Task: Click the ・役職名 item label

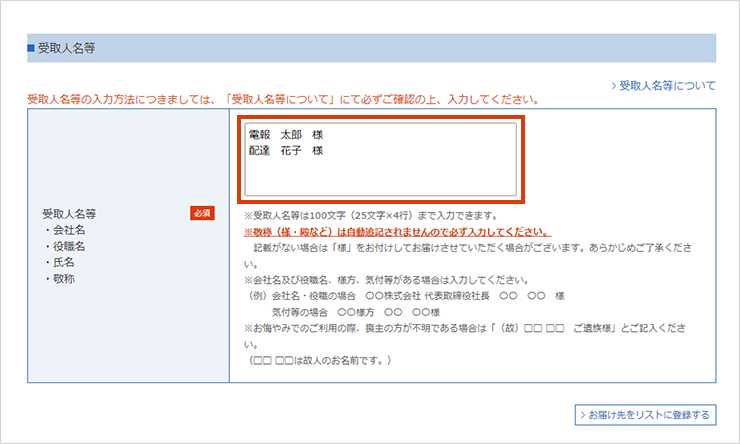Action: [64, 246]
